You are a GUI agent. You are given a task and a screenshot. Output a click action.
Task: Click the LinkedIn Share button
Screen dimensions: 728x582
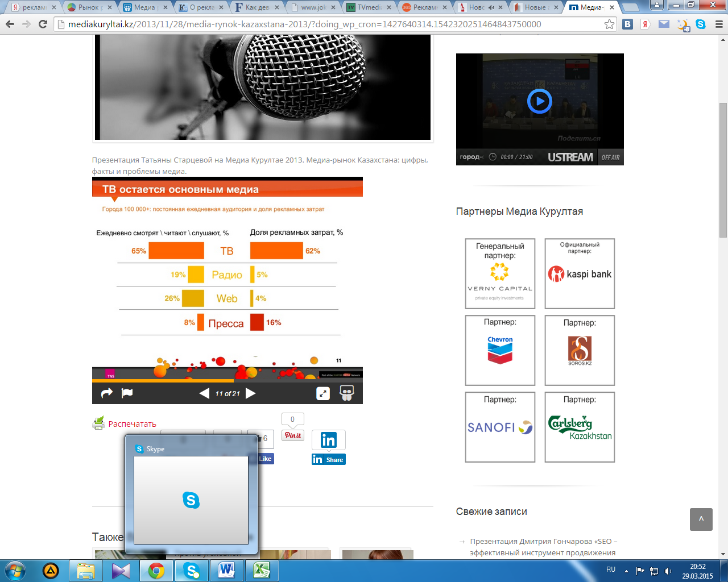click(329, 459)
